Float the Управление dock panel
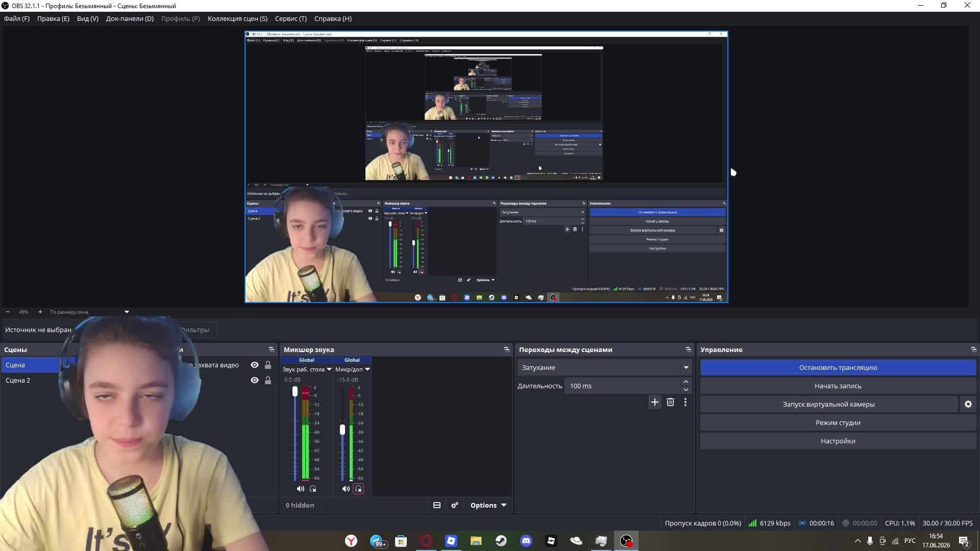Image resolution: width=980 pixels, height=551 pixels. pyautogui.click(x=973, y=349)
